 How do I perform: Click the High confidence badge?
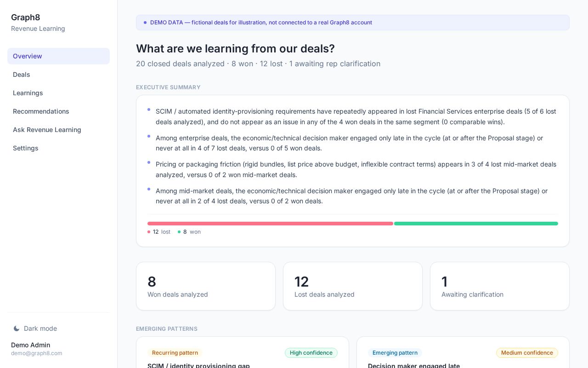311,353
